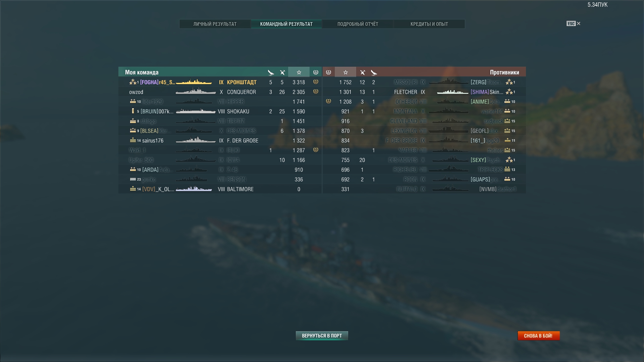The image size is (644, 362).
Task: Switch to Подробный отчёт tab
Action: click(358, 24)
